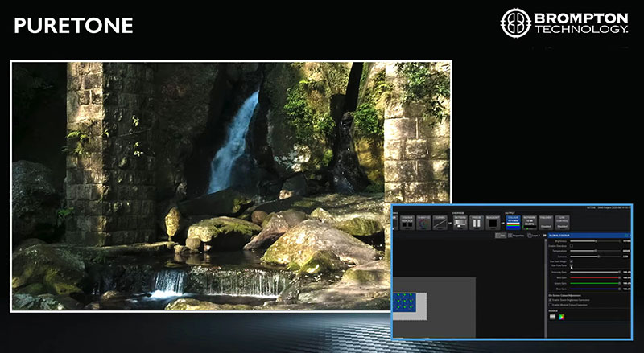This screenshot has width=644, height=353.
Task: Click the Freeze override block
Action: pyautogui.click(x=477, y=223)
